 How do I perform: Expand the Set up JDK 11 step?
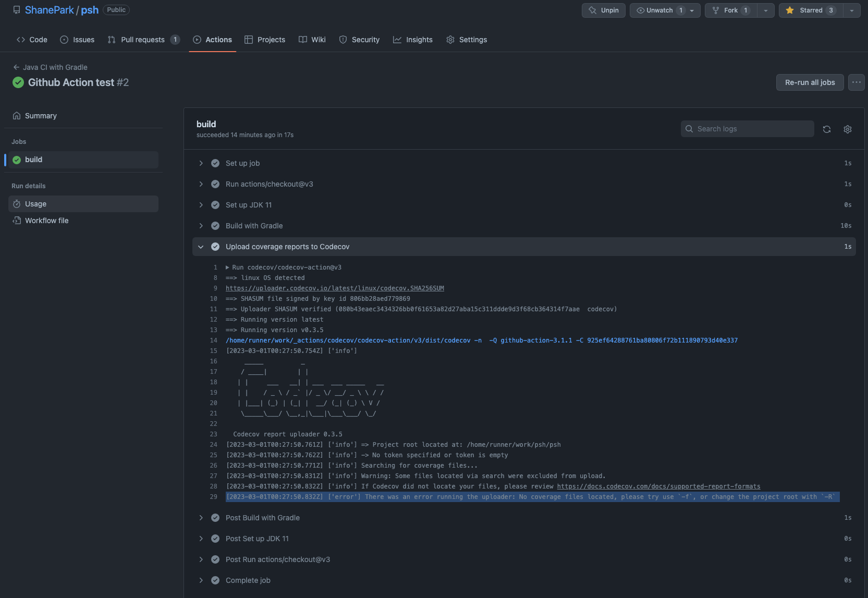pos(524,205)
